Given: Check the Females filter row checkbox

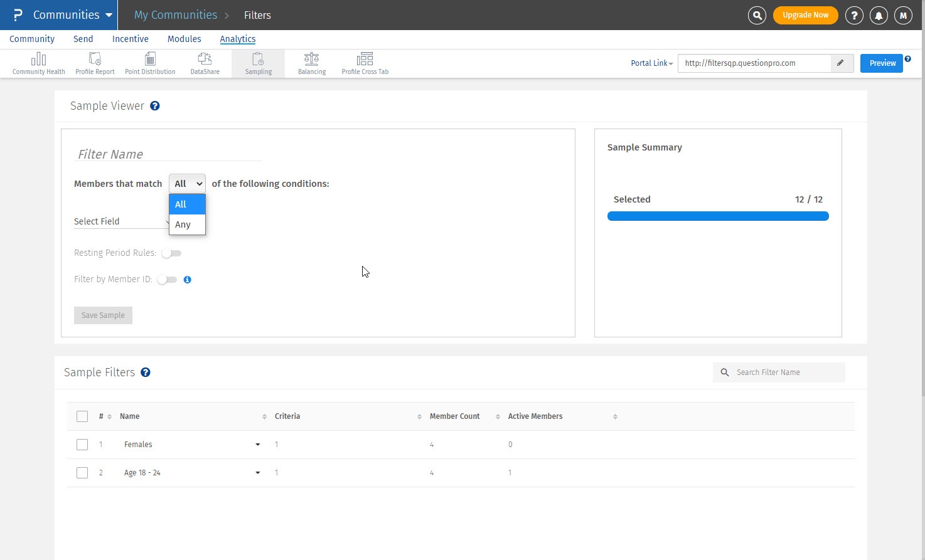Looking at the screenshot, I should (82, 445).
